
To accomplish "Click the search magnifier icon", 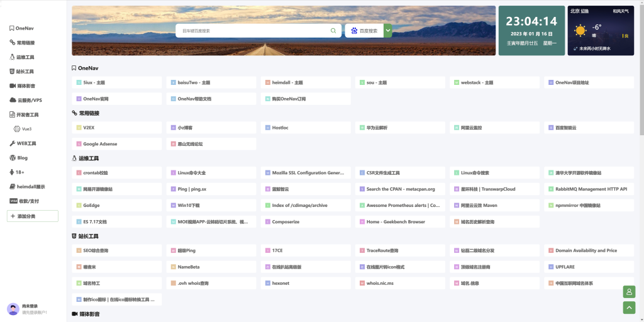I will pos(333,31).
